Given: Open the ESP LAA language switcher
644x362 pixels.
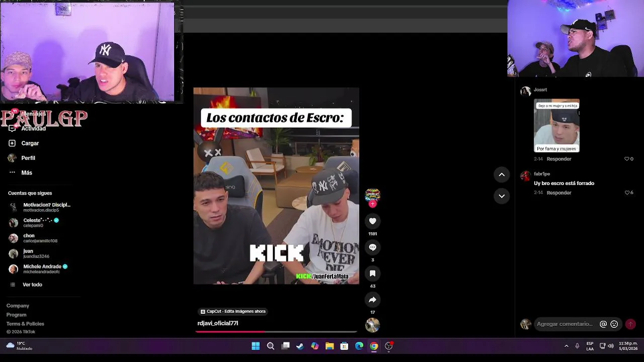Looking at the screenshot, I should tap(590, 346).
